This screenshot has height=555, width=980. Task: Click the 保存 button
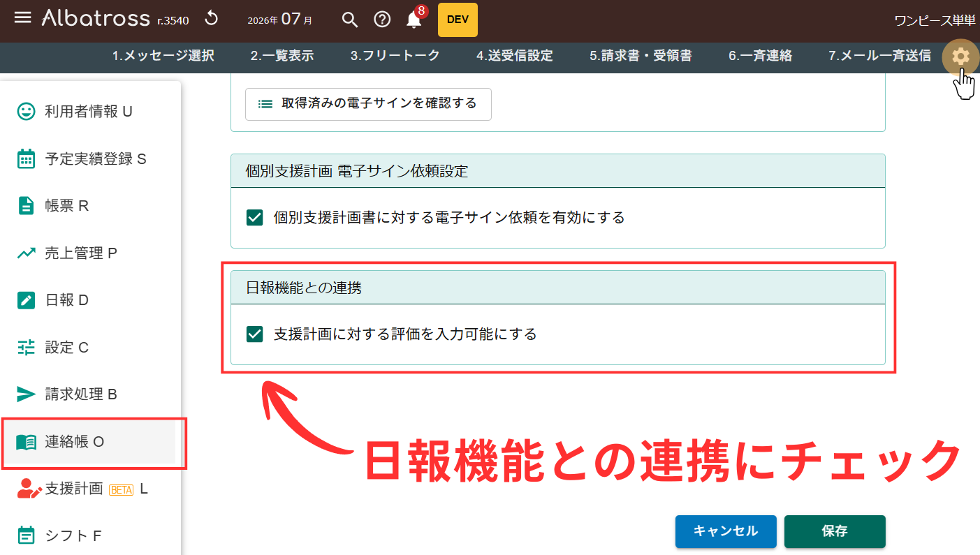[x=835, y=532]
